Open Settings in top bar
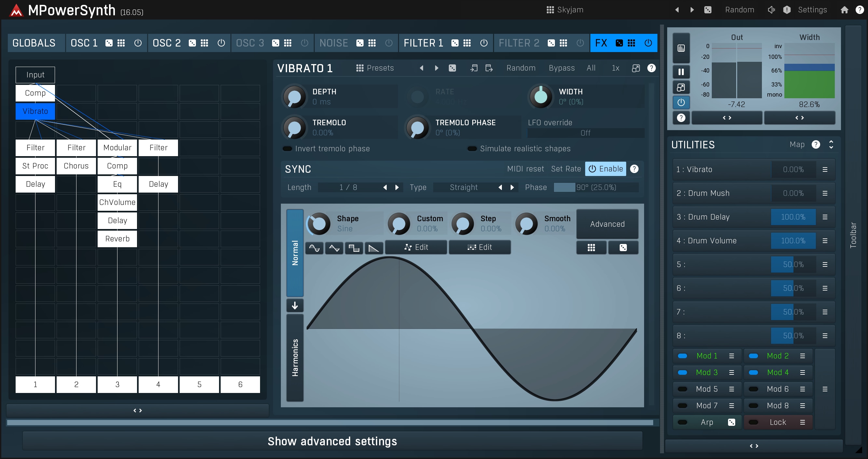The image size is (868, 459). pos(812,10)
